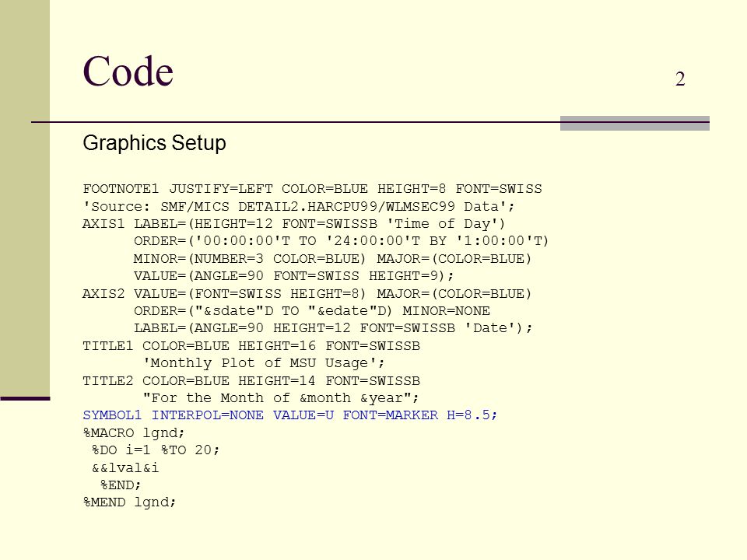Click the ORDER line with '00:00:00'T
The height and width of the screenshot is (560, 747).
tap(341, 241)
